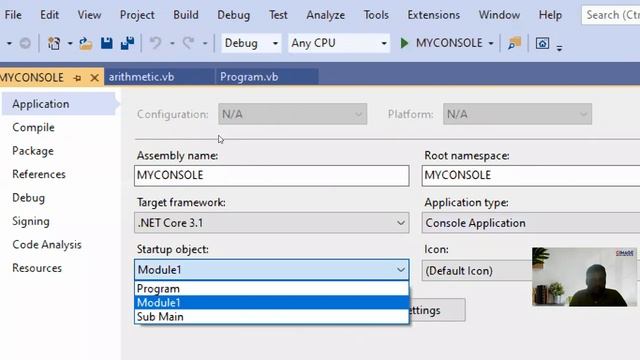Click the MYCONSOLE start button label
The width and height of the screenshot is (640, 360).
click(449, 43)
